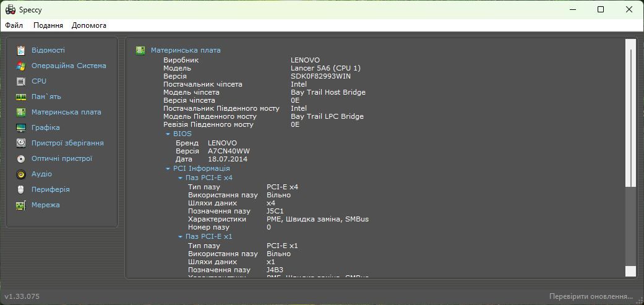Click the Материнська плата sidebar icon
This screenshot has width=644, height=305.
tap(21, 112)
